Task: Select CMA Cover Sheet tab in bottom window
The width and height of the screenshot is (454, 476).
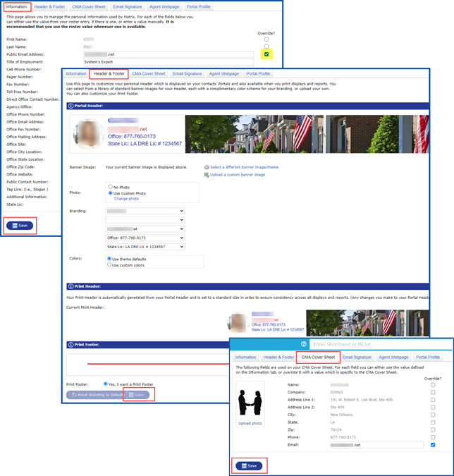Action: click(319, 358)
